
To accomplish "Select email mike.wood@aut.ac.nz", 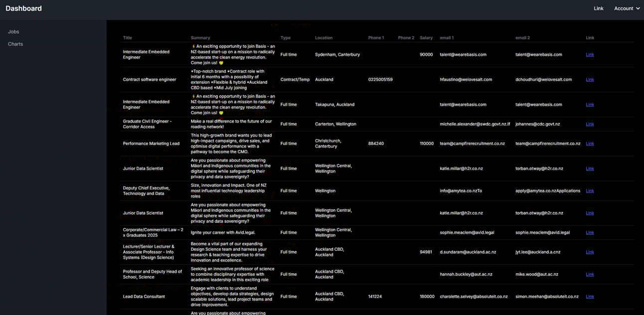I will pyautogui.click(x=537, y=275).
